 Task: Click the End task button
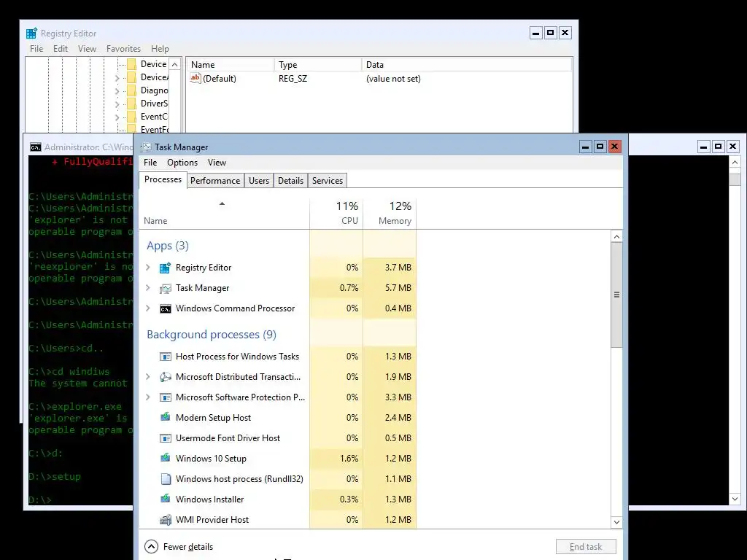586,547
